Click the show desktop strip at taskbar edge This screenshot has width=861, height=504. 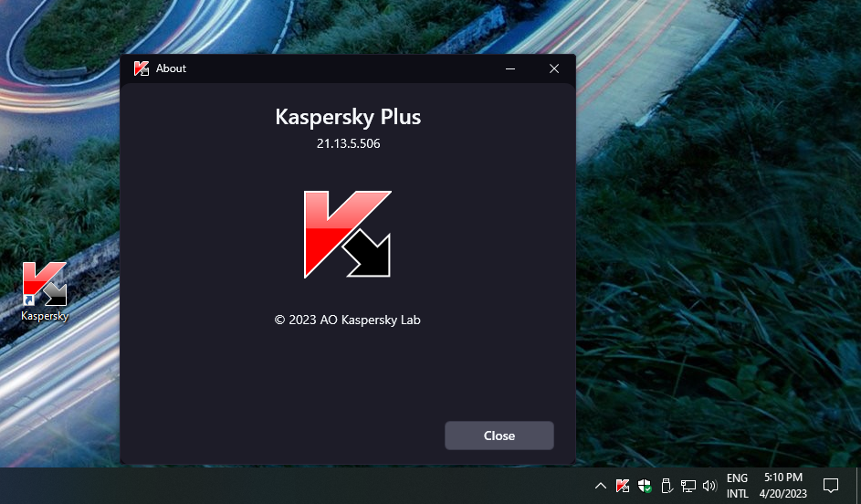pos(857,486)
